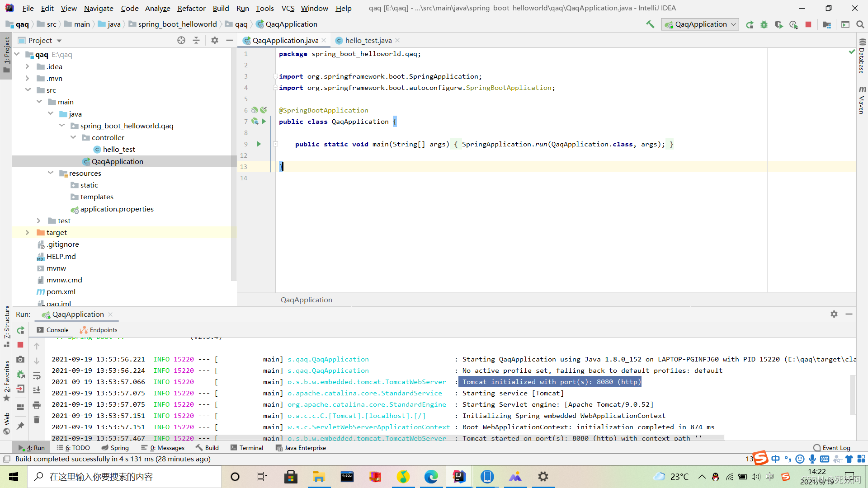Open Project panel settings gear

click(x=215, y=40)
